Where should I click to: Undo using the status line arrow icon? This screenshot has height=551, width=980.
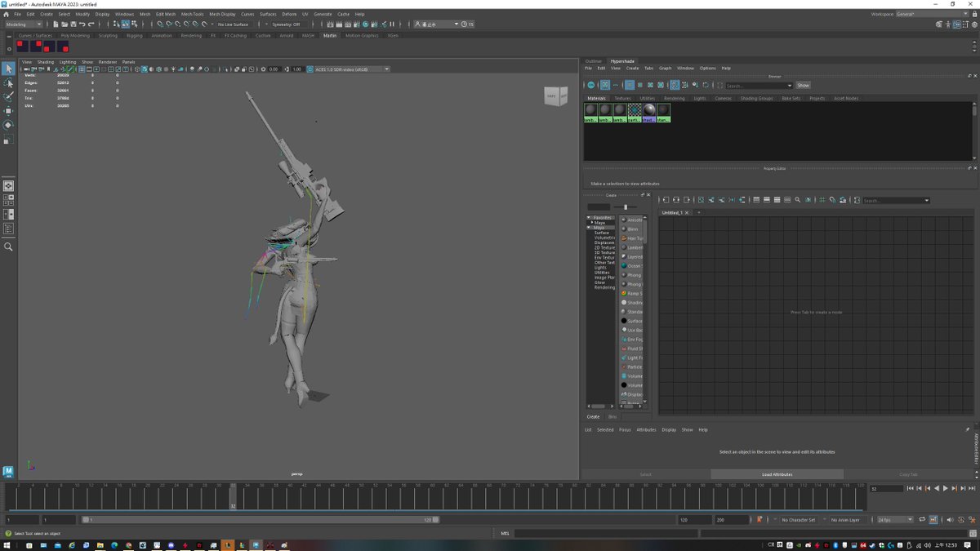pos(81,24)
